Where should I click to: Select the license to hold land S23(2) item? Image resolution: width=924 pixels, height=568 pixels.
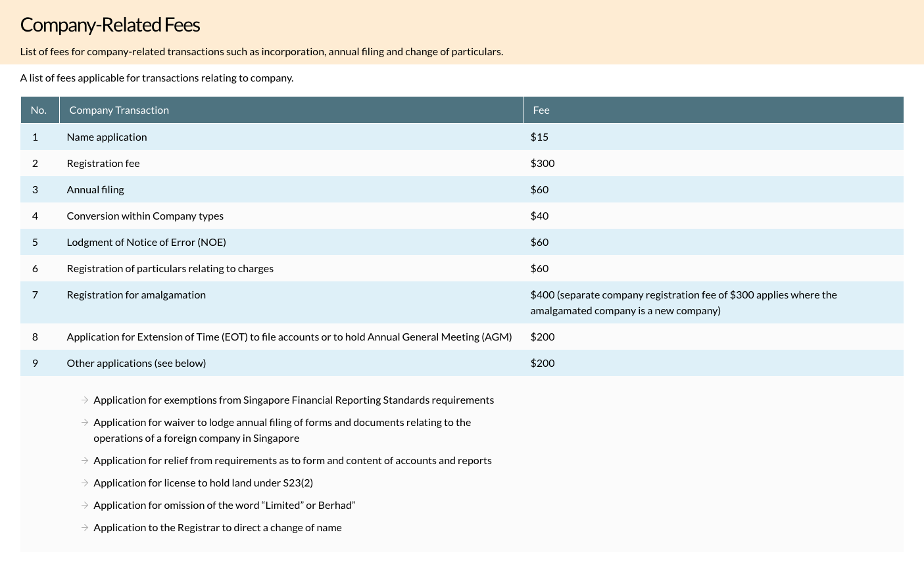pyautogui.click(x=203, y=483)
